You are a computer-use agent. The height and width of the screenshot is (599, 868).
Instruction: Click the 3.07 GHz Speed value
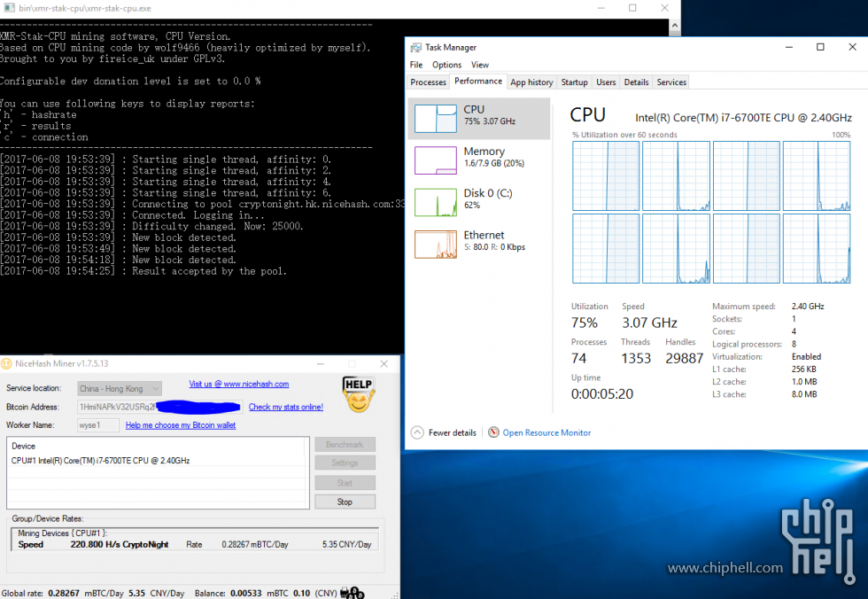(649, 323)
